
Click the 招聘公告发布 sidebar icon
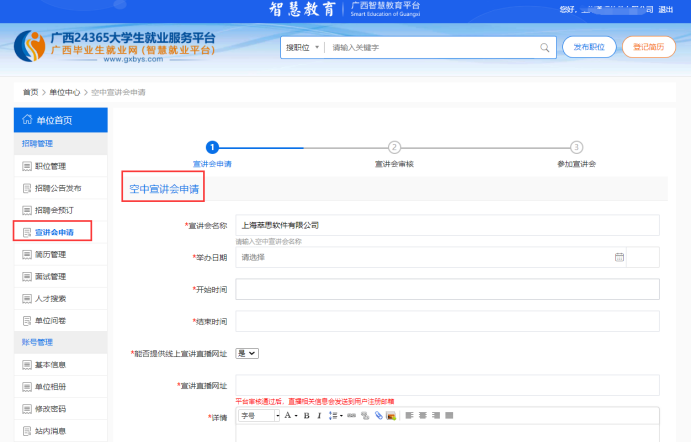[x=27, y=188]
